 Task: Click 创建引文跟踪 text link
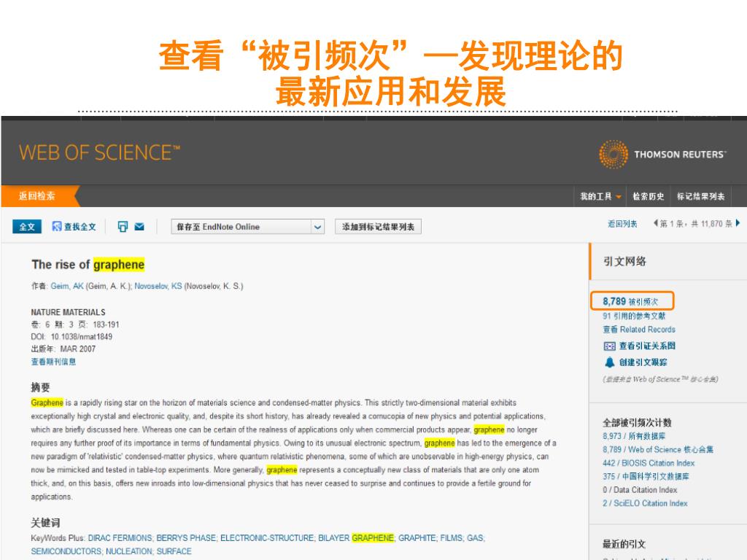(643, 362)
